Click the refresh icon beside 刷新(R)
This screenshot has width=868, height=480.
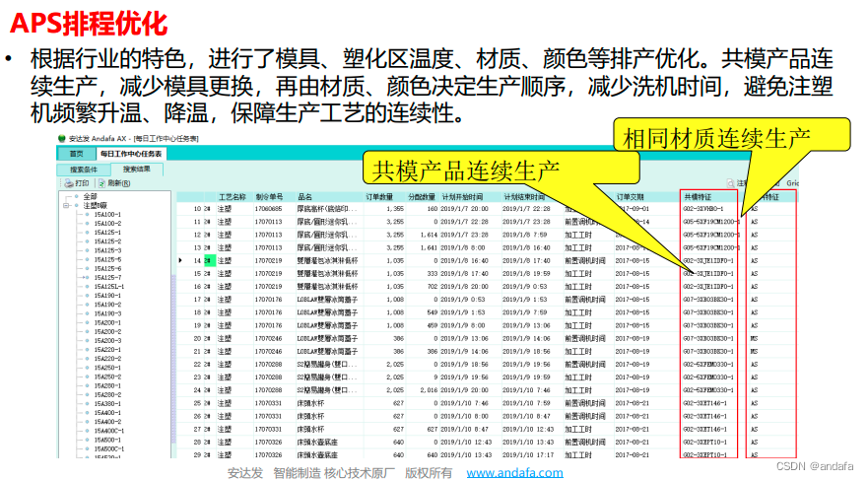coord(101,183)
